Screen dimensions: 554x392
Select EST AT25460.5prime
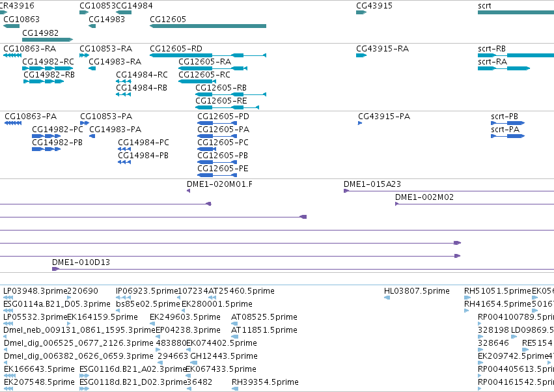212,298
